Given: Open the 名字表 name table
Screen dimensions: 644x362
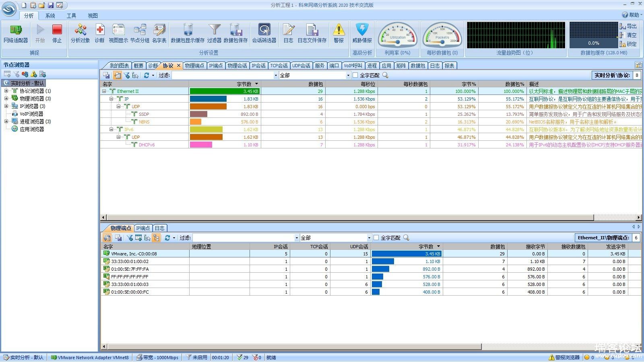Looking at the screenshot, I should pos(159,34).
